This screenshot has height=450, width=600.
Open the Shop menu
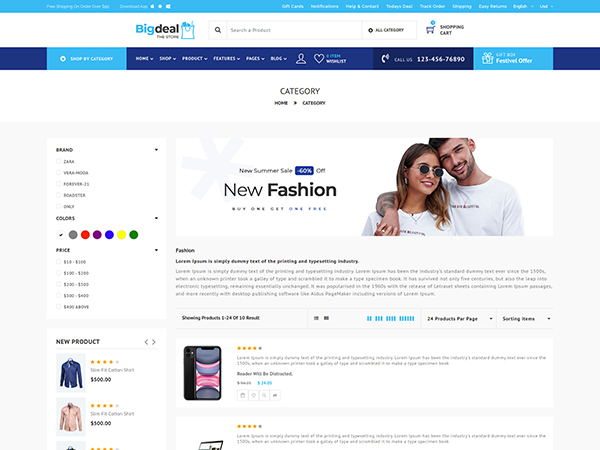click(x=166, y=59)
